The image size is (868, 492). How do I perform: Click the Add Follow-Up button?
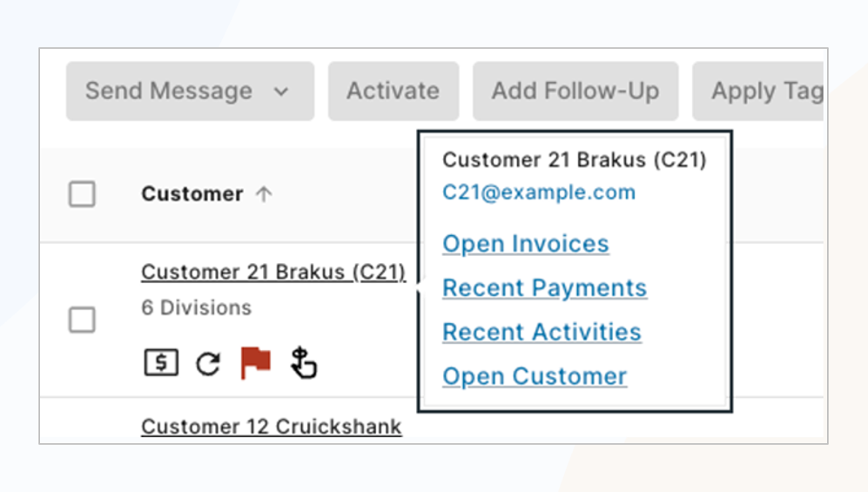[575, 91]
